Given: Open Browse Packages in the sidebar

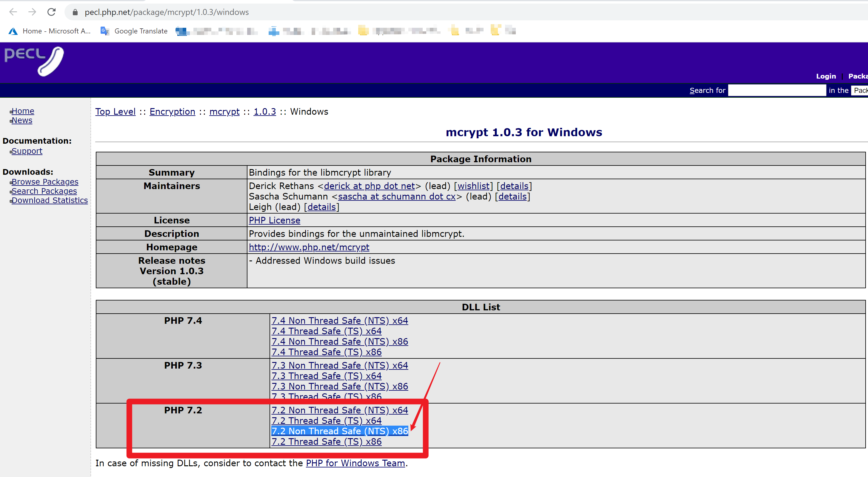Looking at the screenshot, I should [45, 182].
